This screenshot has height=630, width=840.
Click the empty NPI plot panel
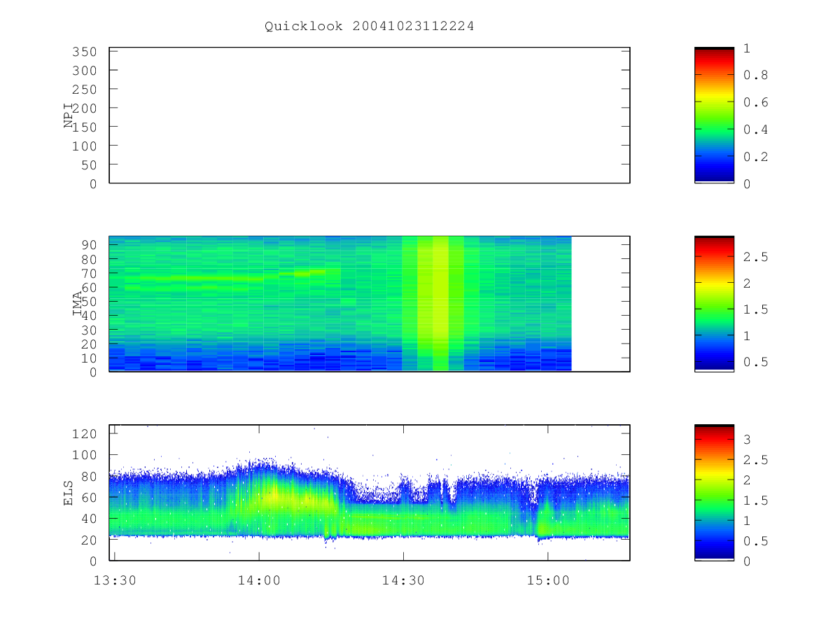[370, 115]
